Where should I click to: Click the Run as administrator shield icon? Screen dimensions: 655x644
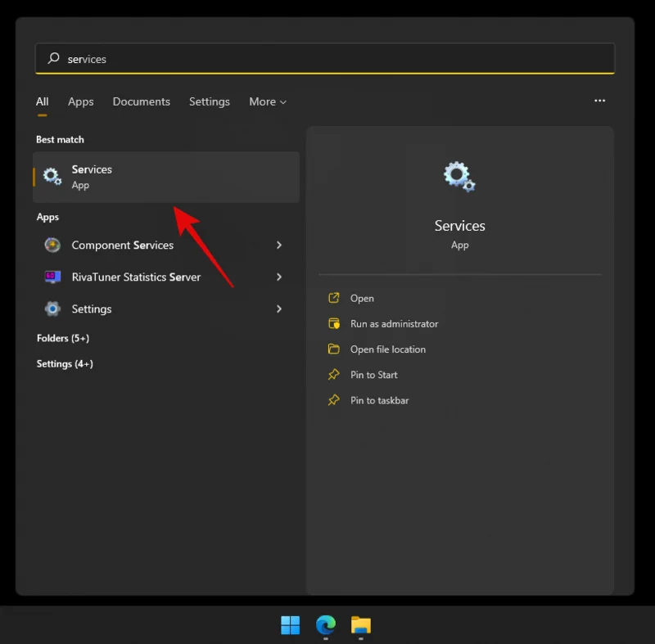point(335,323)
